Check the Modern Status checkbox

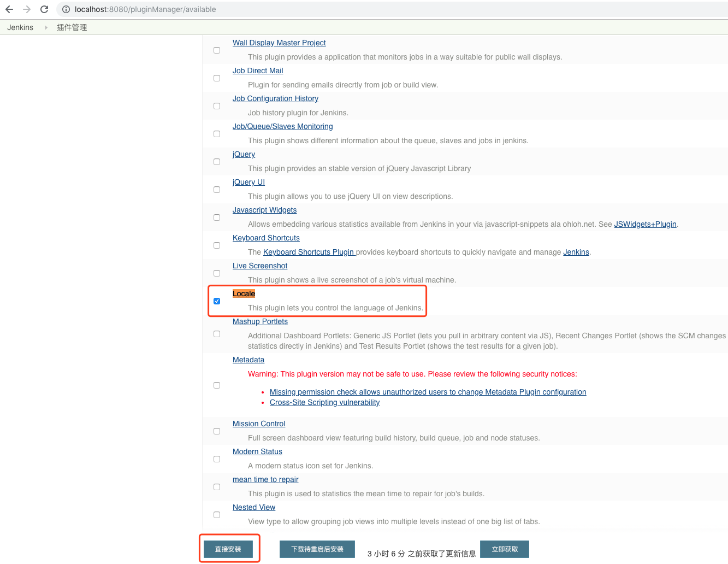(x=217, y=459)
